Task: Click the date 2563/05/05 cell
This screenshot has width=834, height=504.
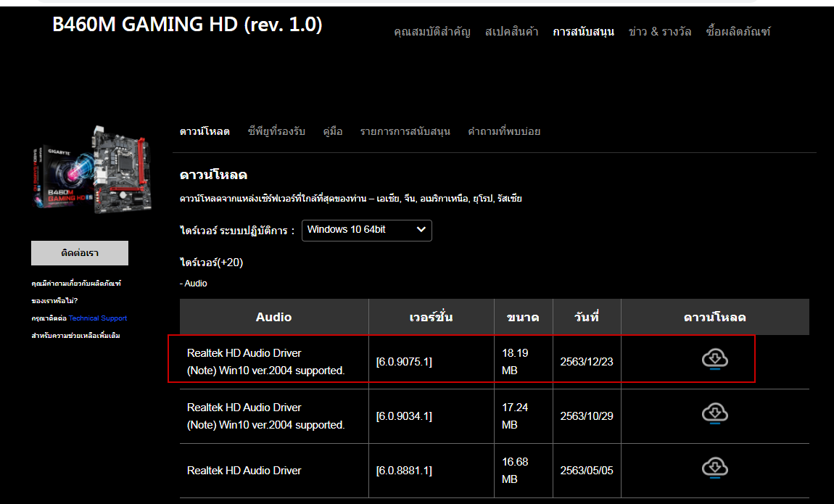Action: [x=587, y=471]
